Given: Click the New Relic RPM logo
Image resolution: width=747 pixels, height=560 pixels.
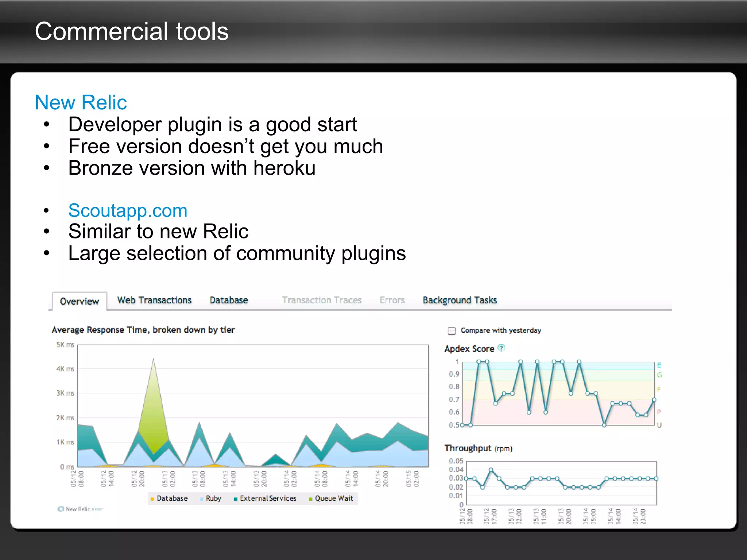Looking at the screenshot, I should pos(81,509).
